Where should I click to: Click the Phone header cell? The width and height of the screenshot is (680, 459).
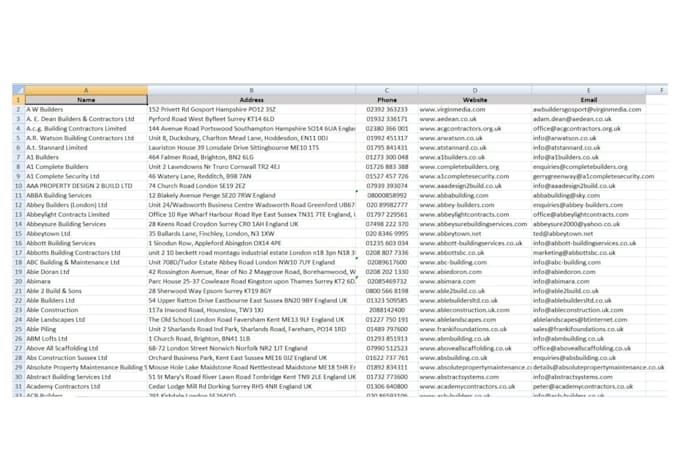[387, 100]
